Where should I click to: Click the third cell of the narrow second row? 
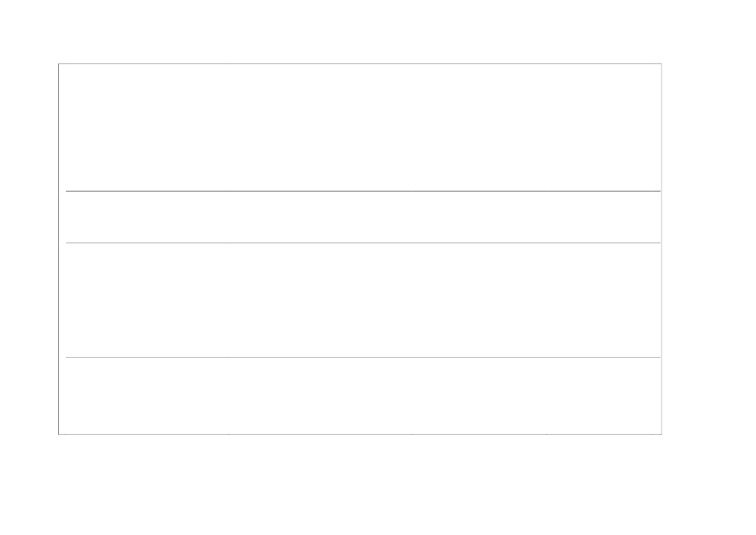coord(479,217)
